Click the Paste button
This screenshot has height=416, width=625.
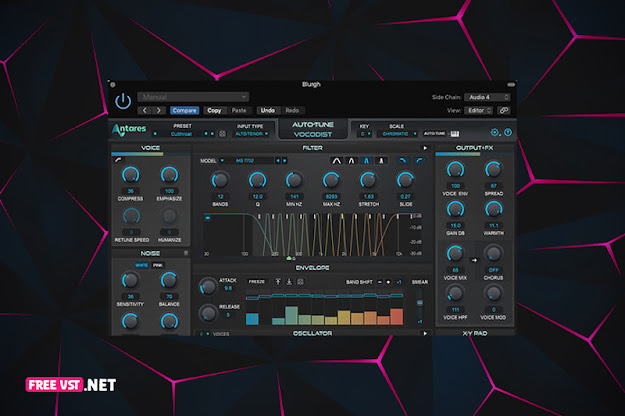pos(239,110)
